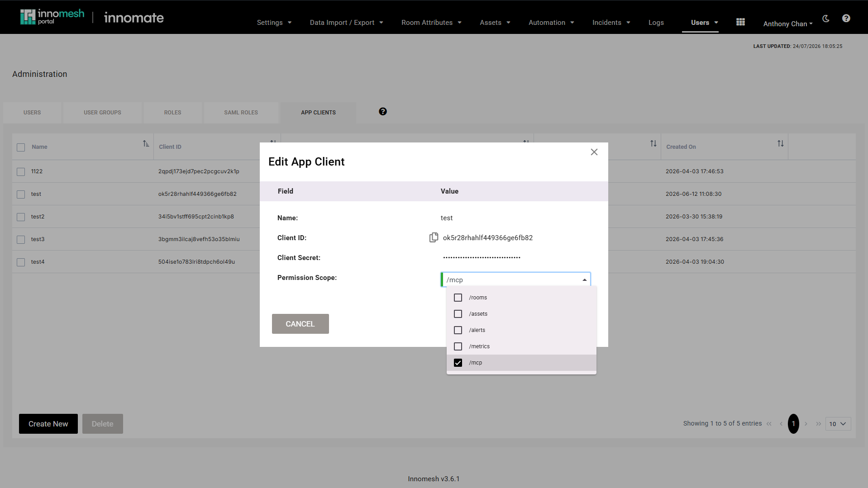Click the masked Client Secret value
Image resolution: width=868 pixels, height=488 pixels.
coord(482,257)
